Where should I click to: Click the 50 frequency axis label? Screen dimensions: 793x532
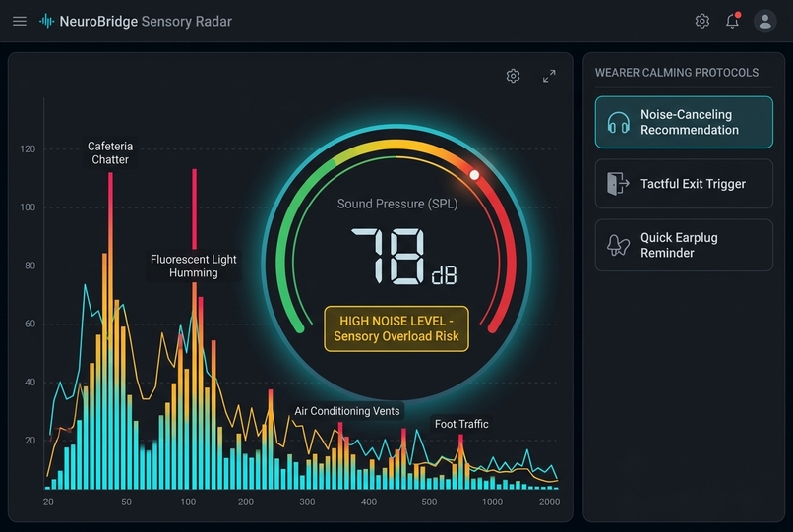point(127,502)
